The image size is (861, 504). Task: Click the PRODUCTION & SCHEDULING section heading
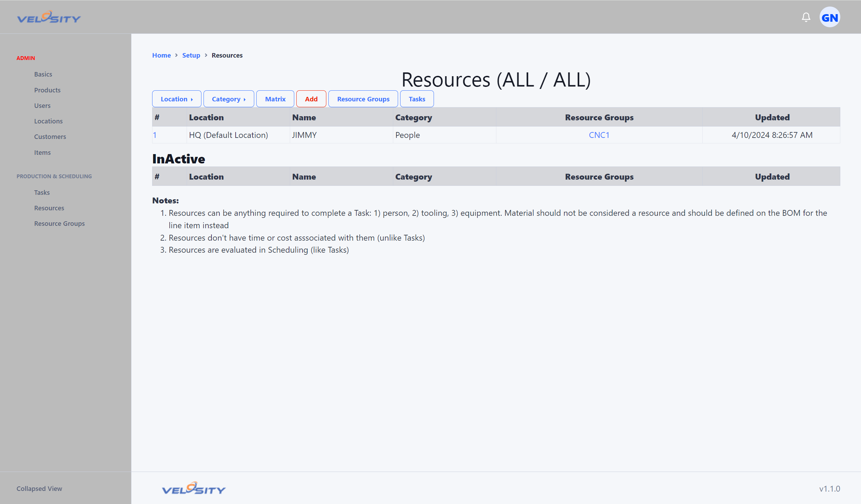pyautogui.click(x=54, y=176)
